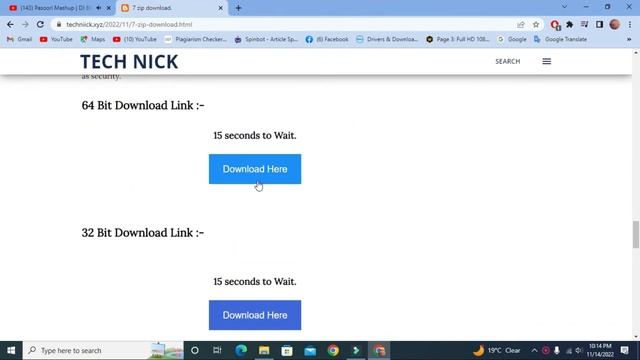
Task: Open network settings from tray icon
Action: 569,351
